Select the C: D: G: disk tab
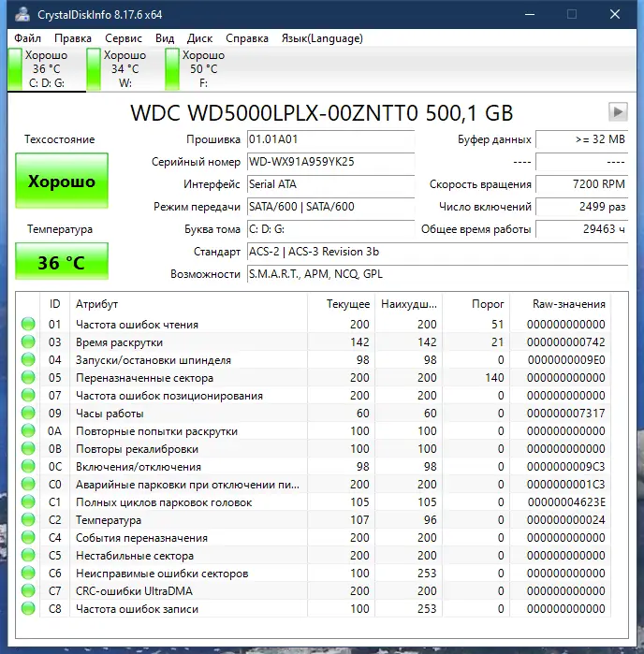644x654 pixels. point(46,69)
